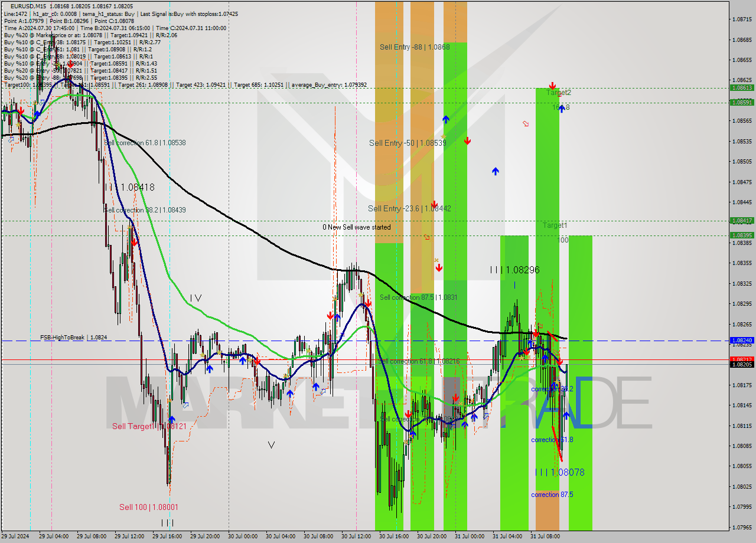
Task: Select the red down arrow under Sell Entry -23.6
Action: coord(439,267)
